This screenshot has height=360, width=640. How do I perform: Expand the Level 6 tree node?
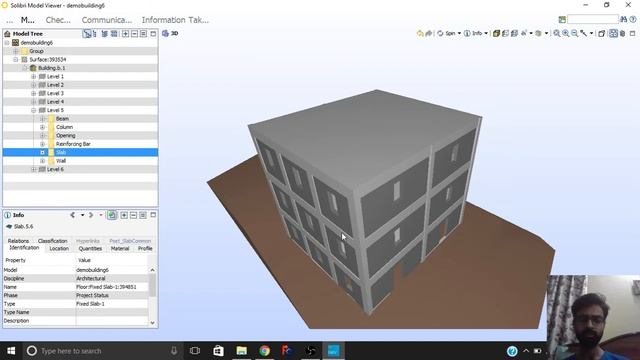click(33, 169)
